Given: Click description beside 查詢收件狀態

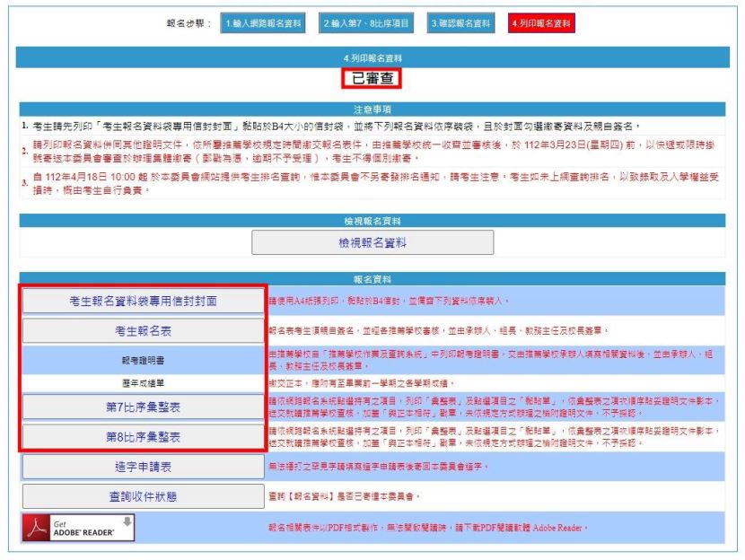Looking at the screenshot, I should click(345, 496).
